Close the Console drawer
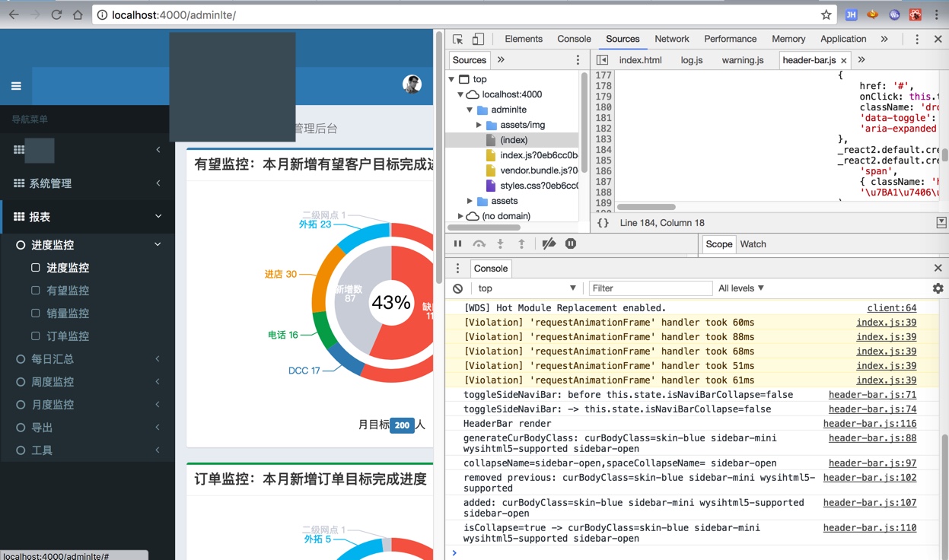 pyautogui.click(x=938, y=268)
